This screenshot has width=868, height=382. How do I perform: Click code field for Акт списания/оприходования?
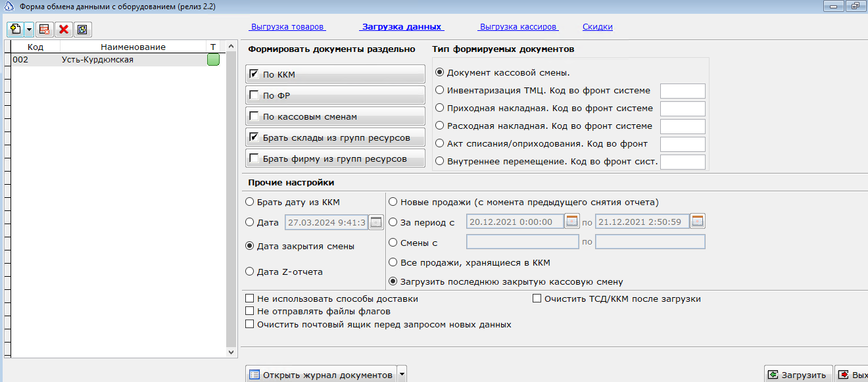[683, 144]
